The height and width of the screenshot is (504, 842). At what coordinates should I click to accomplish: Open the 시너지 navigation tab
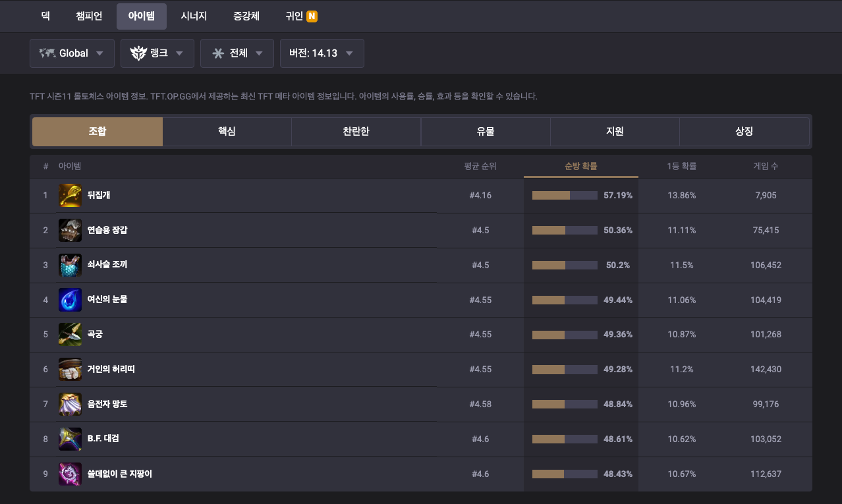tap(194, 16)
